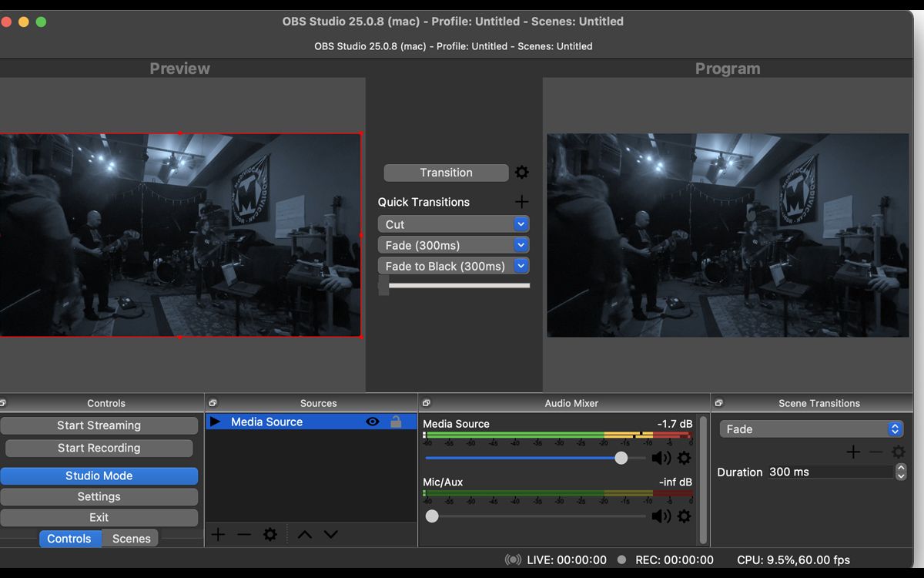Click Duration stepper arrows

[x=901, y=472]
